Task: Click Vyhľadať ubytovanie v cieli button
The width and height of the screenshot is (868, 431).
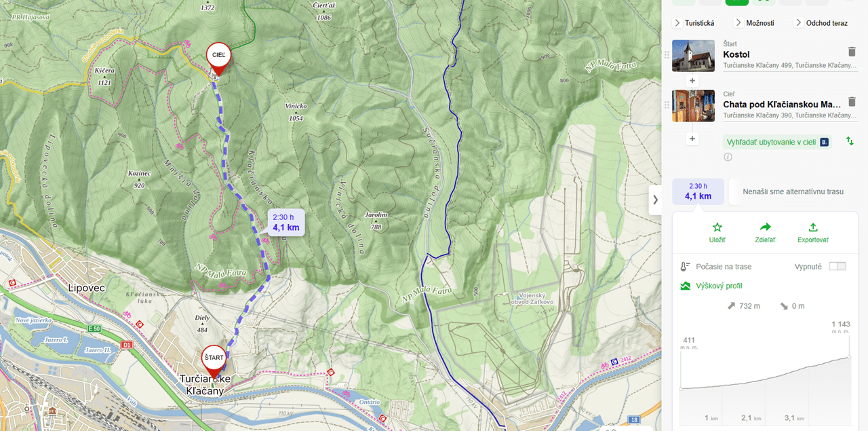Action: (x=776, y=142)
